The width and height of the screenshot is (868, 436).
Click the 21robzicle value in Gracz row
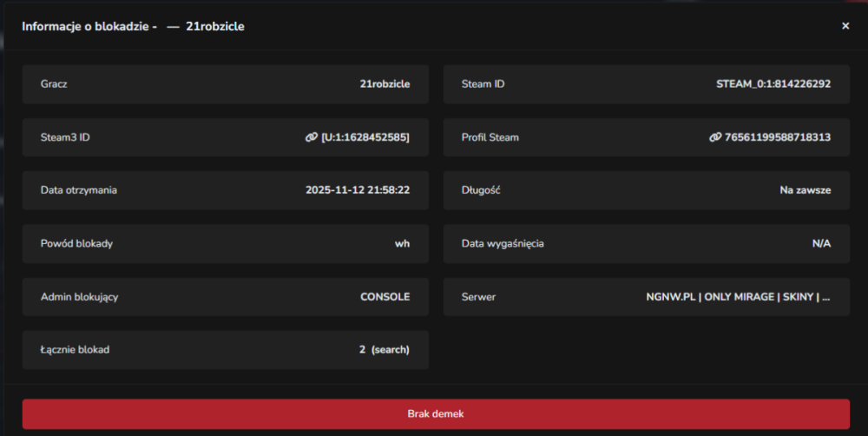click(385, 83)
